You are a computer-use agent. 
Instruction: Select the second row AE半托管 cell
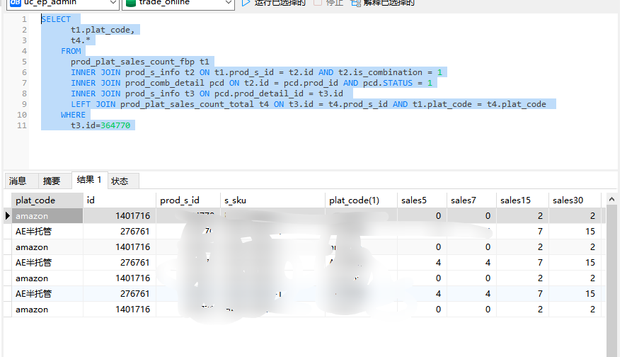click(x=34, y=232)
